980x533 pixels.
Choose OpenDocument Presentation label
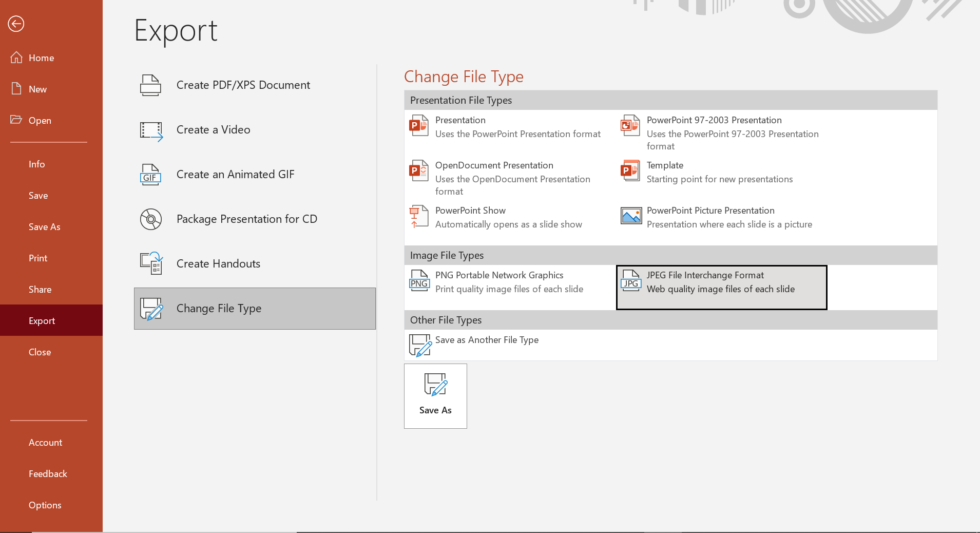[494, 165]
